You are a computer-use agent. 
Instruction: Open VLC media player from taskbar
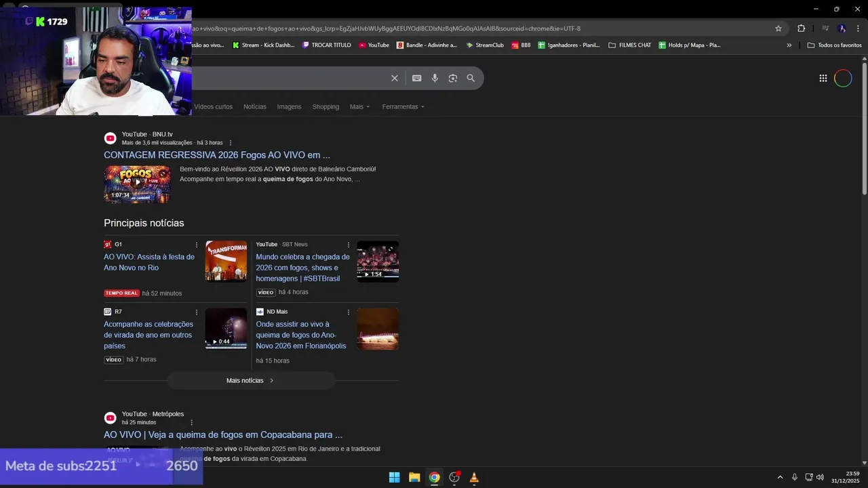coord(474,477)
